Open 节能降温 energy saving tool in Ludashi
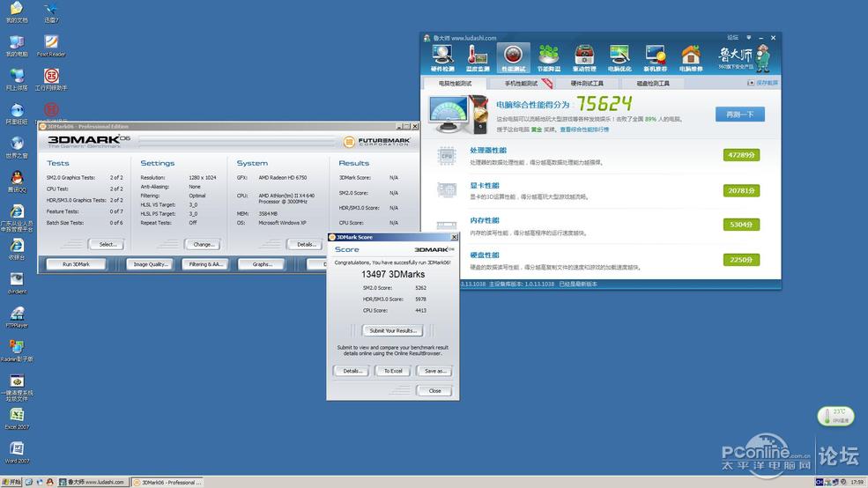Screen dimensions: 868x488 pyautogui.click(x=549, y=58)
